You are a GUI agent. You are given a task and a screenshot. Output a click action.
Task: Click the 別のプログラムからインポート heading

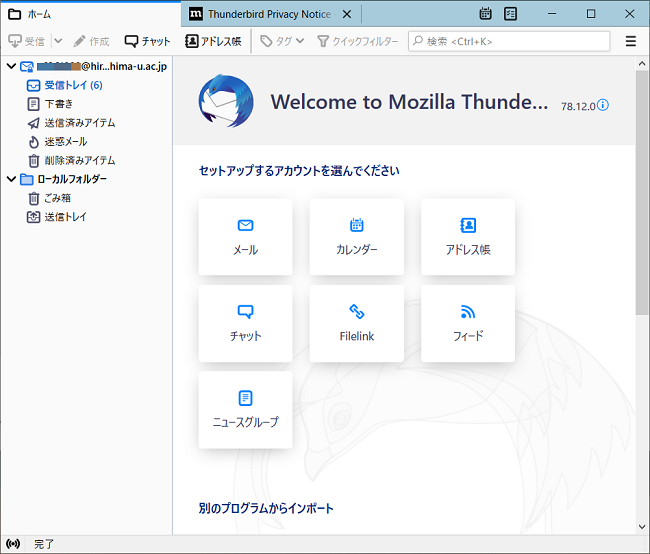click(x=266, y=508)
